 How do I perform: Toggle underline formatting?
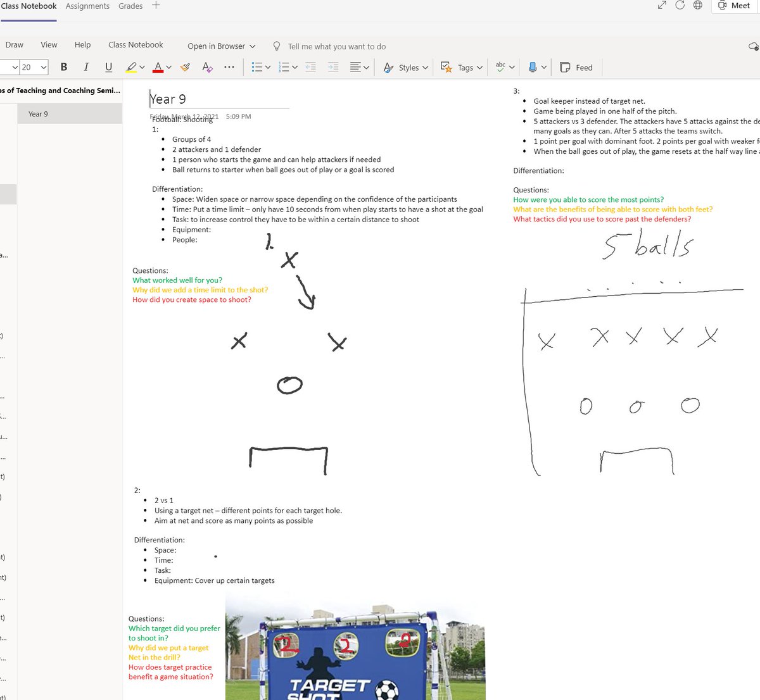pyautogui.click(x=108, y=66)
